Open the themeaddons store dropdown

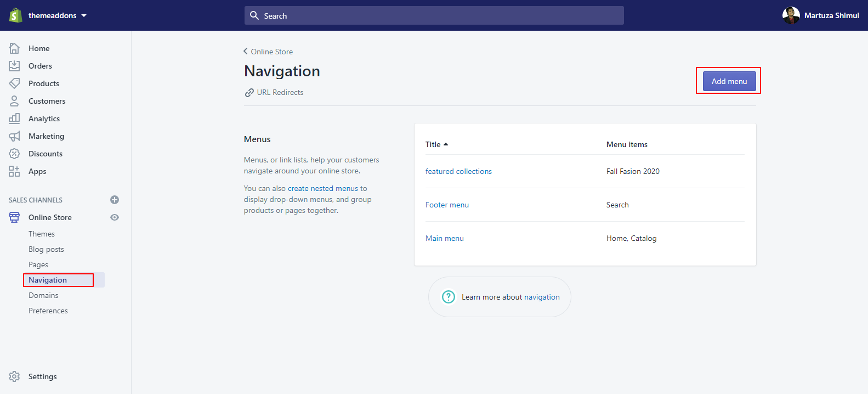(57, 15)
